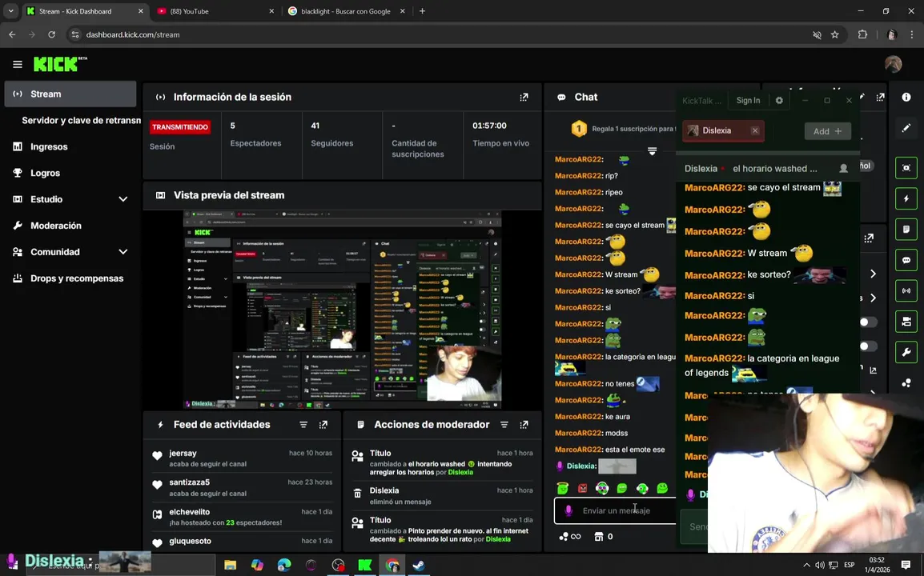Viewport: 924px width, 576px height.
Task: Open Logros in the sidebar
Action: point(46,173)
